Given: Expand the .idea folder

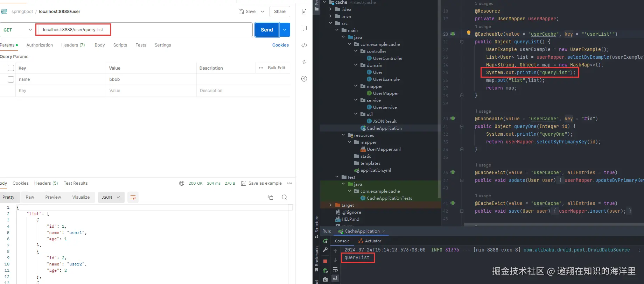Looking at the screenshot, I should tap(330, 9).
